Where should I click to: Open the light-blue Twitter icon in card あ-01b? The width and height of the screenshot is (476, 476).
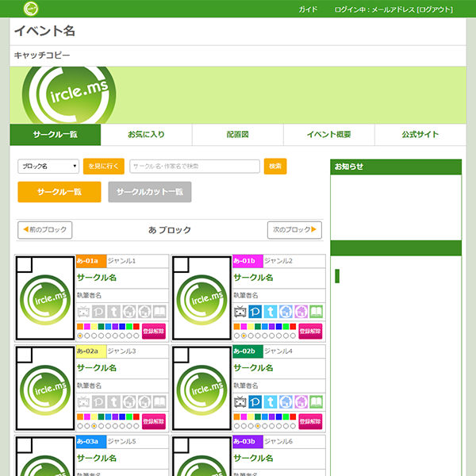pyautogui.click(x=271, y=312)
